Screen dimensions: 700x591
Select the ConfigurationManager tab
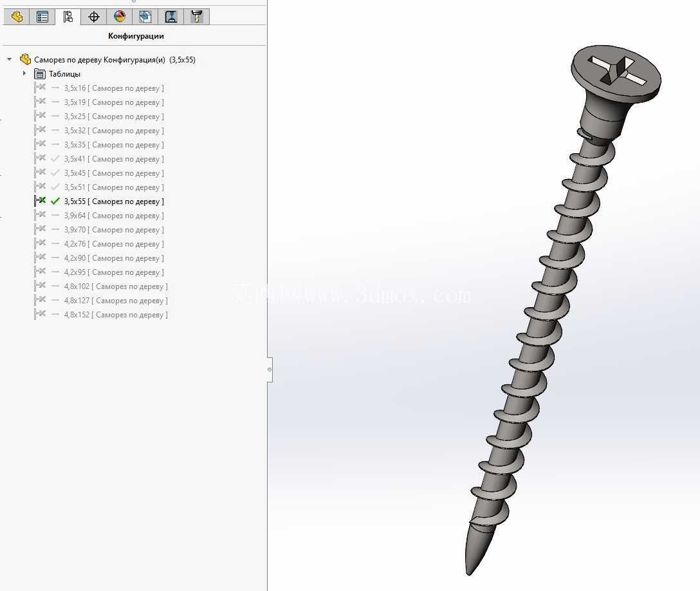[68, 17]
